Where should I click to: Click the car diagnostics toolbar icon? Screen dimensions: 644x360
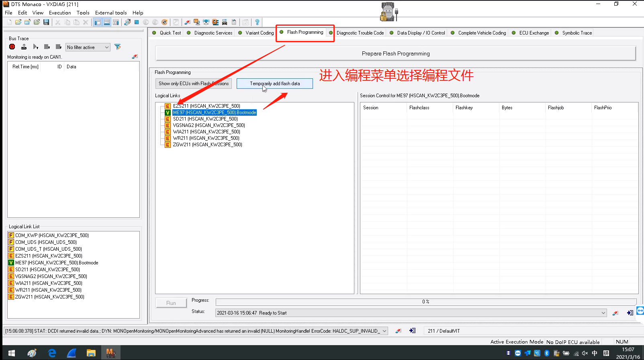[225, 22]
